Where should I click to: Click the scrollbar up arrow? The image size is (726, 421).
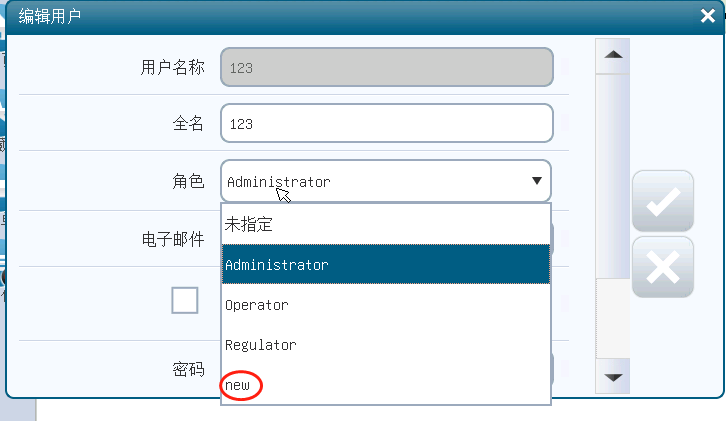613,55
